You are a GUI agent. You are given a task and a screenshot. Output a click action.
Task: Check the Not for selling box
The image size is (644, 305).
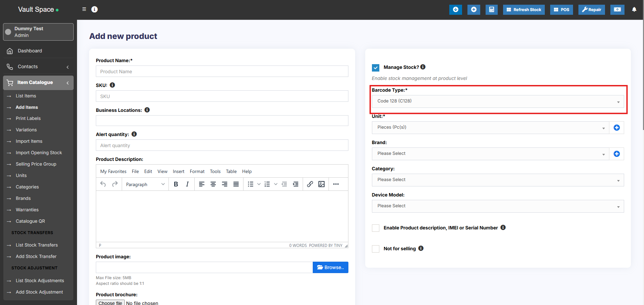click(x=376, y=249)
